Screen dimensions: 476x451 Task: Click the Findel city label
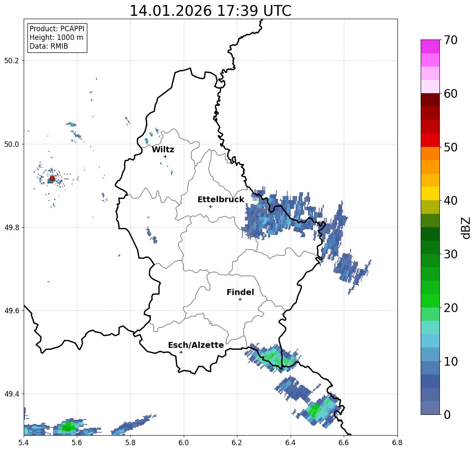[x=240, y=292]
